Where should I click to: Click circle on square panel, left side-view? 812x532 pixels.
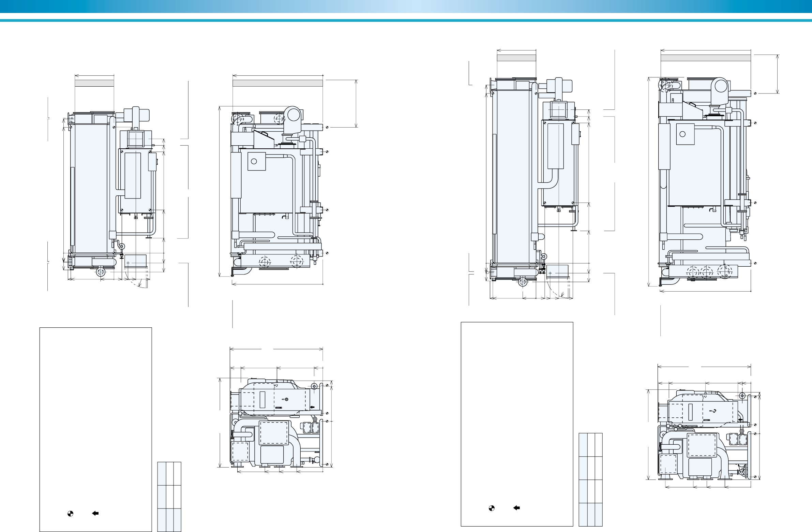pyautogui.click(x=254, y=162)
